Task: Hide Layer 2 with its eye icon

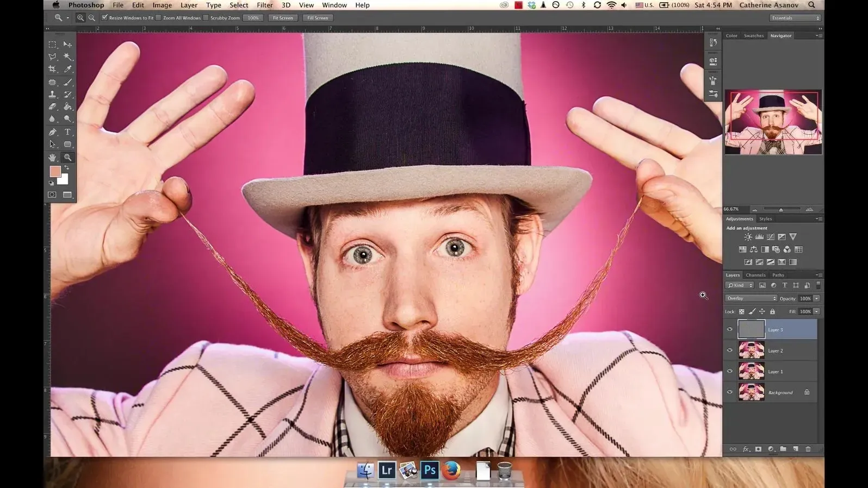Action: click(x=730, y=351)
